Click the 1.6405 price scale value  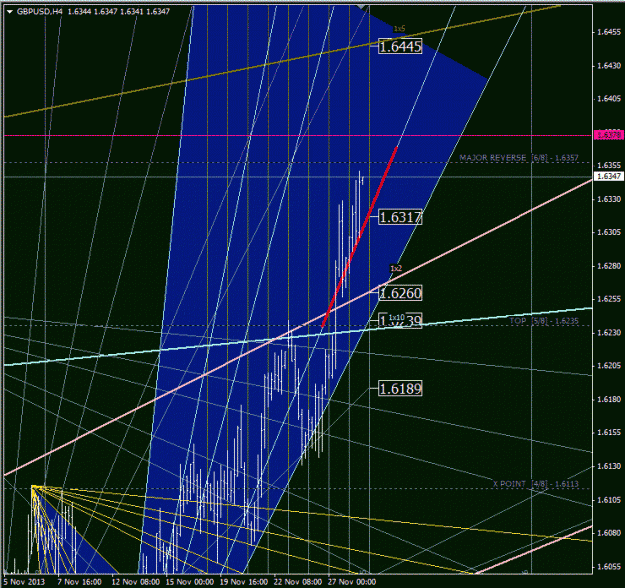[x=609, y=98]
